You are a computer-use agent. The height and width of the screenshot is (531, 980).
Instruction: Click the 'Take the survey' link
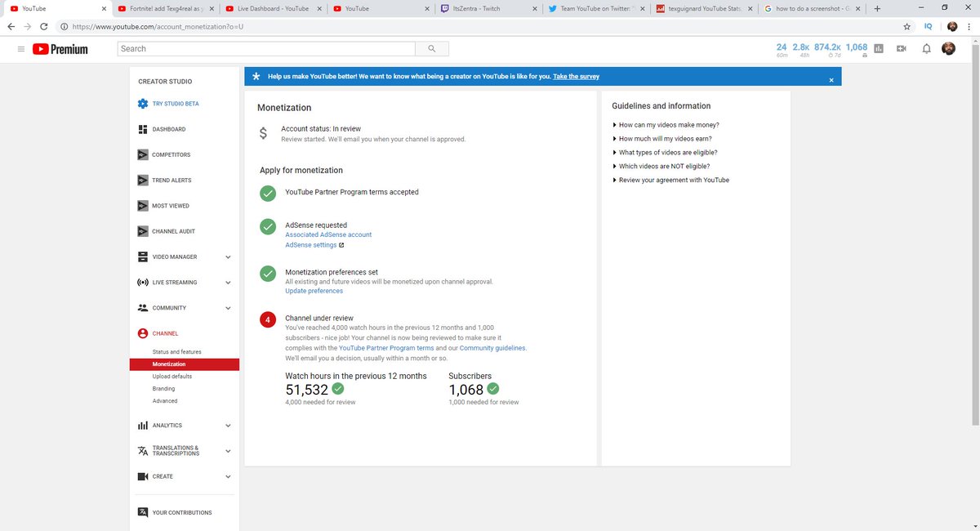click(x=576, y=76)
